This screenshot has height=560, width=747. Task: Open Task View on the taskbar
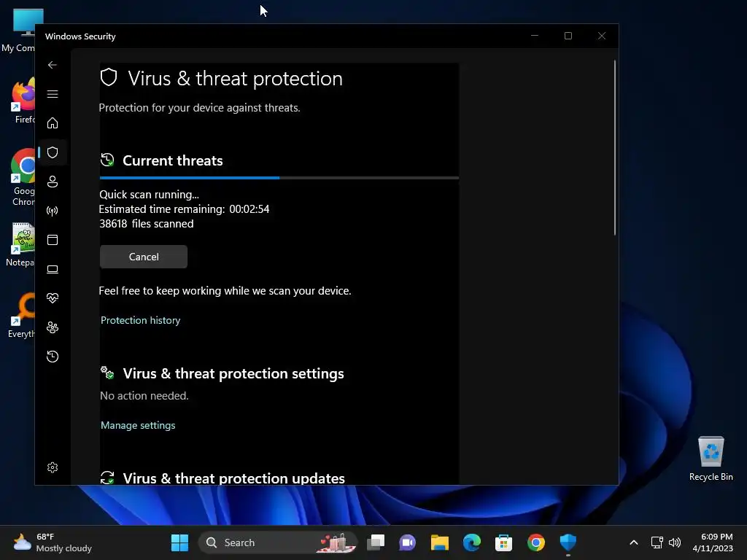[x=376, y=542]
